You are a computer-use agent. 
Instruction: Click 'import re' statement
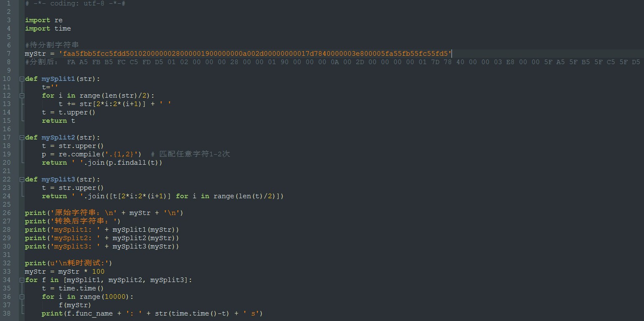tap(44, 20)
